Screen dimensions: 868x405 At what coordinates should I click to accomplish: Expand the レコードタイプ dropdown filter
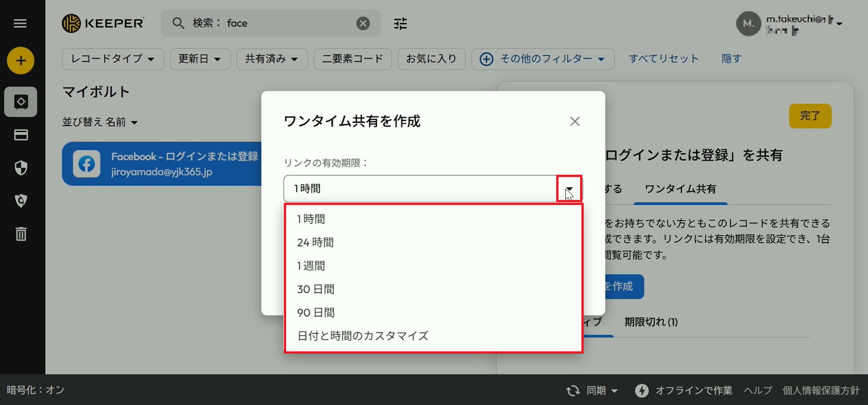click(x=113, y=59)
